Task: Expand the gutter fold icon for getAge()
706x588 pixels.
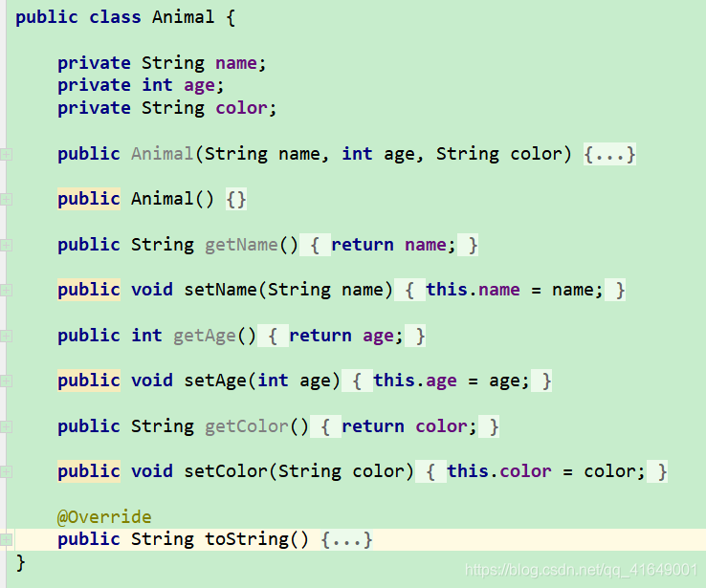Action: click(6, 336)
